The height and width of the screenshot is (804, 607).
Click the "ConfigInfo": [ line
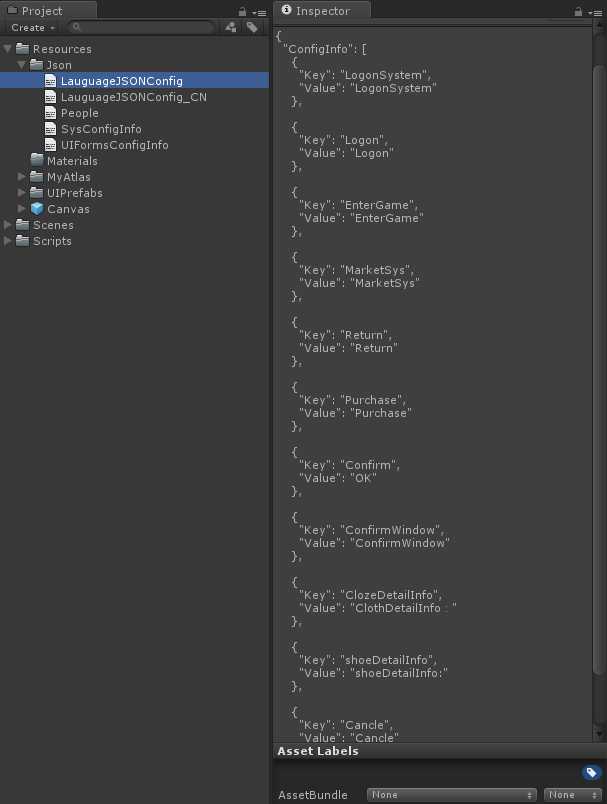point(325,49)
